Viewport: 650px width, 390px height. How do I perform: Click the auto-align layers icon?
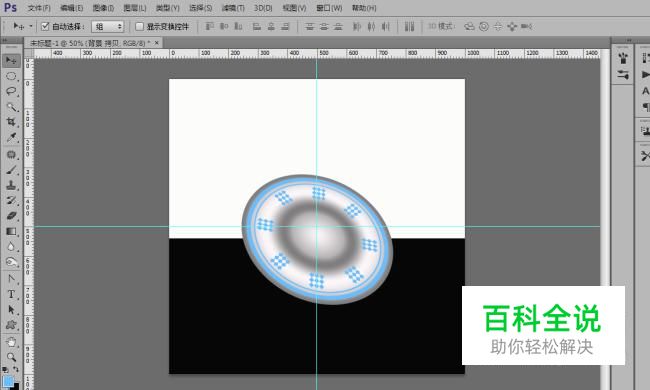tap(409, 27)
